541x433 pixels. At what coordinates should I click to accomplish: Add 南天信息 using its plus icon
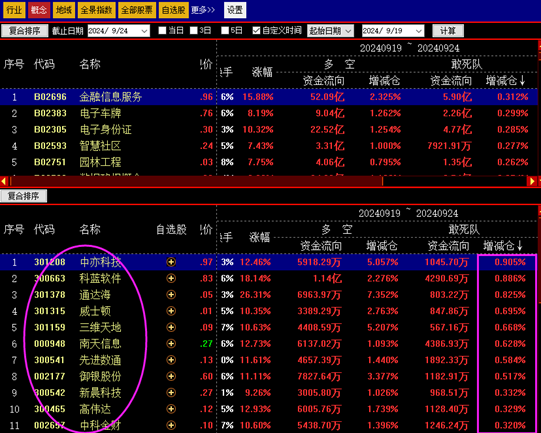(171, 344)
